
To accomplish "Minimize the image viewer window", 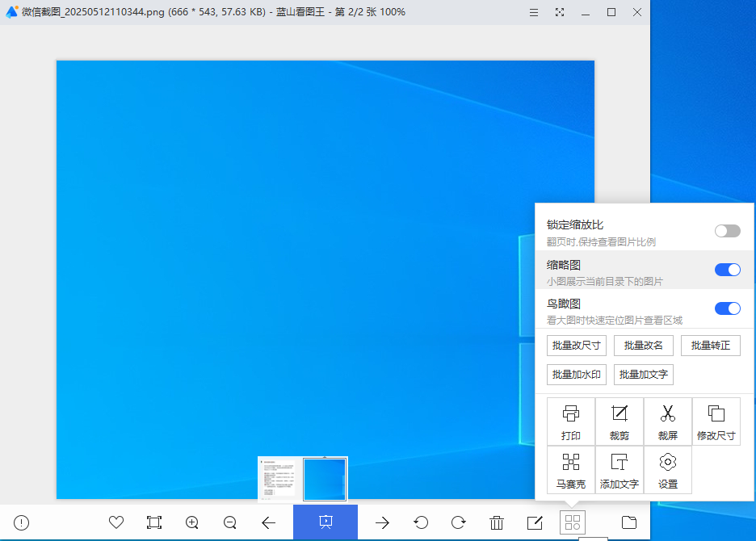I will [586, 13].
